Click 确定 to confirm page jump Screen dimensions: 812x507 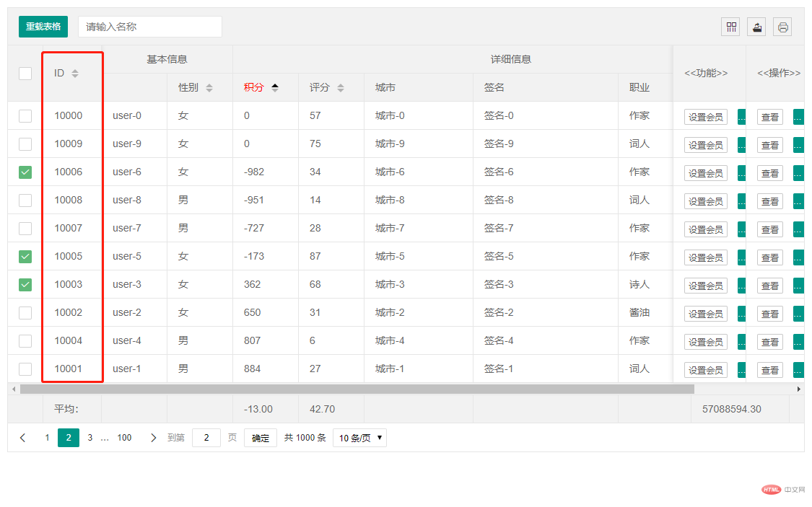tap(261, 438)
